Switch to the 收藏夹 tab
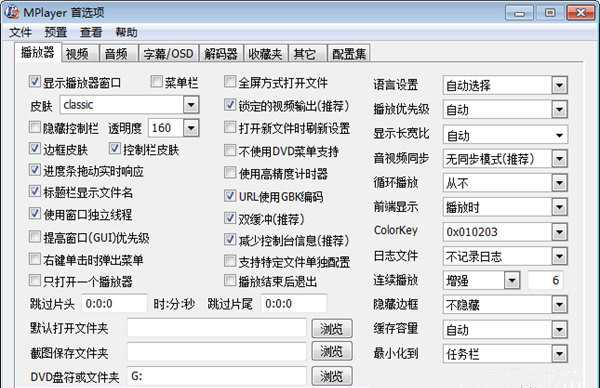This screenshot has height=388, width=600. point(265,54)
